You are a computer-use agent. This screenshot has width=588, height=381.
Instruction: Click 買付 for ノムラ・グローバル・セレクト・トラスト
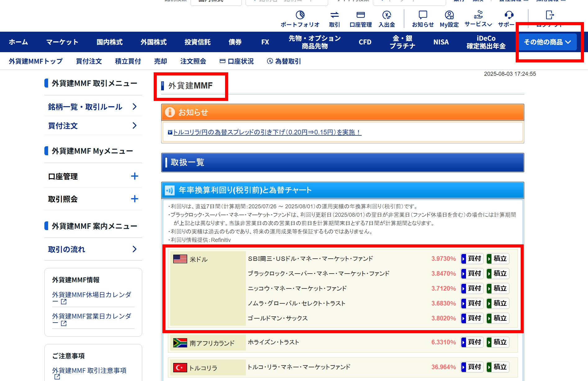click(x=472, y=303)
